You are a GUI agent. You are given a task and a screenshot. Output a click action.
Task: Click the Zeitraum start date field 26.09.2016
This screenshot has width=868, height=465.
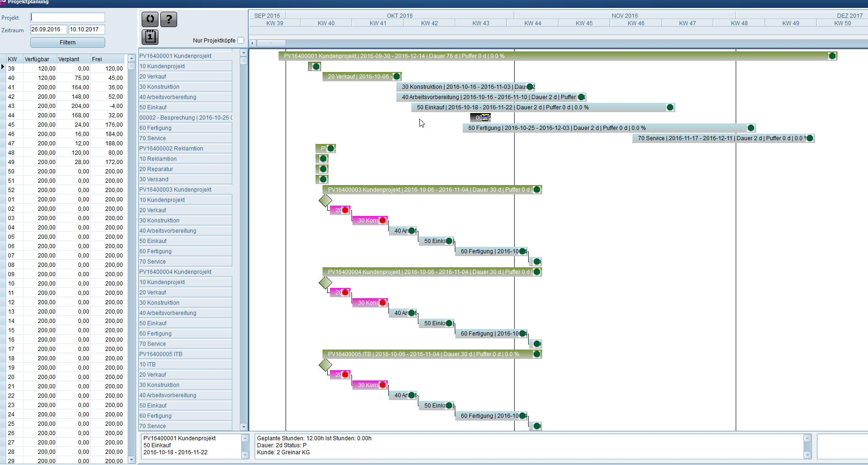coord(48,29)
